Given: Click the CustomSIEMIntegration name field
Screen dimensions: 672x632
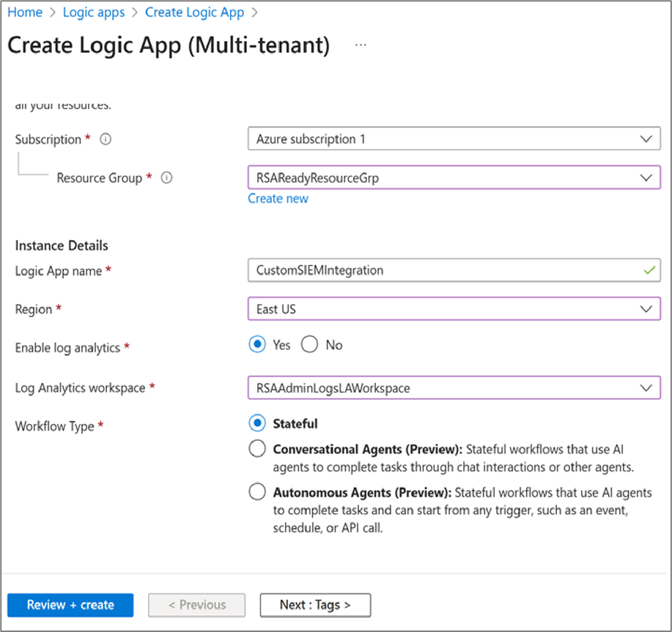Looking at the screenshot, I should click(x=440, y=270).
